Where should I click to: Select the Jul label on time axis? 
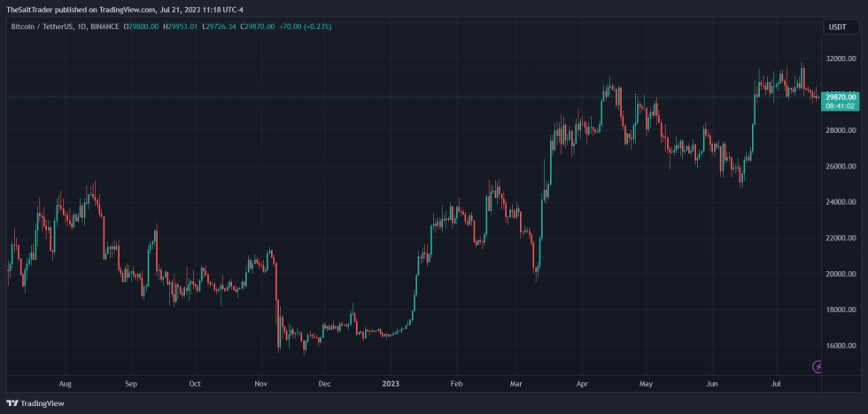click(x=775, y=384)
